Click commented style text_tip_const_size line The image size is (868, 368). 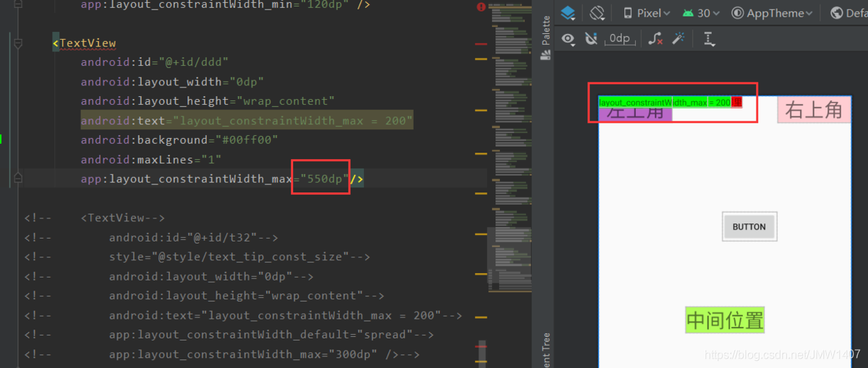[x=197, y=257]
